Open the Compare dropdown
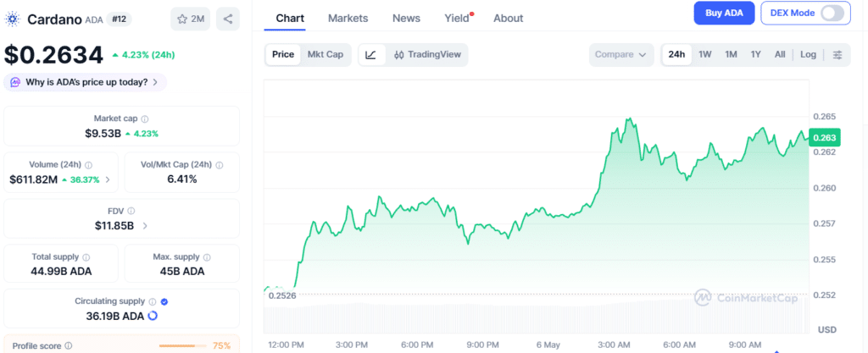The image size is (868, 353). click(620, 55)
